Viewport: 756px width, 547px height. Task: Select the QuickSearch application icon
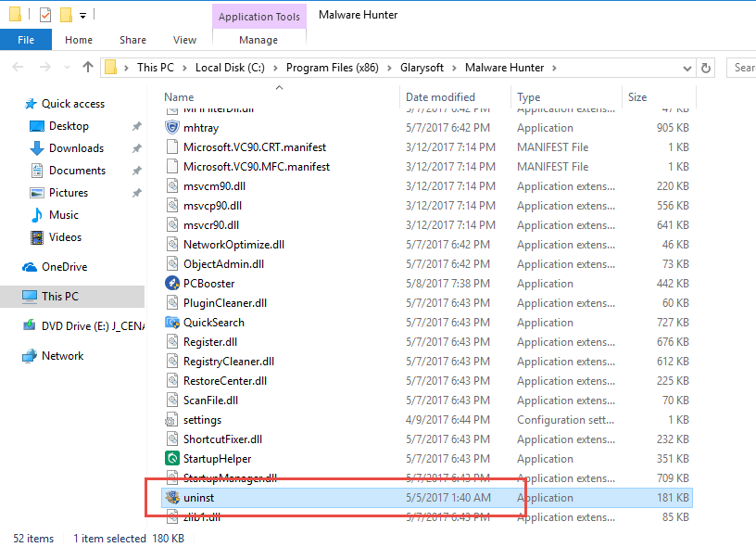click(x=172, y=323)
